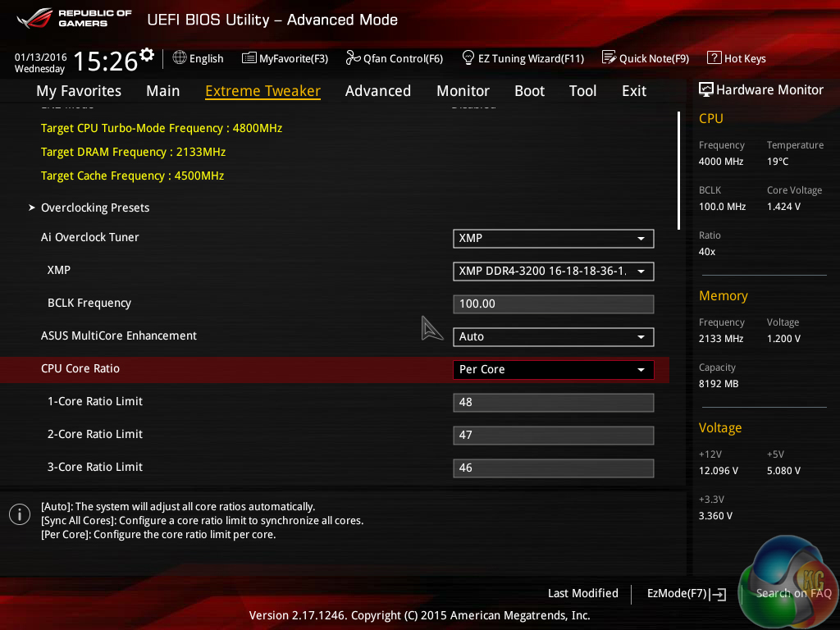This screenshot has width=840, height=630.
Task: Click the BCLK Frequency label
Action: point(89,304)
